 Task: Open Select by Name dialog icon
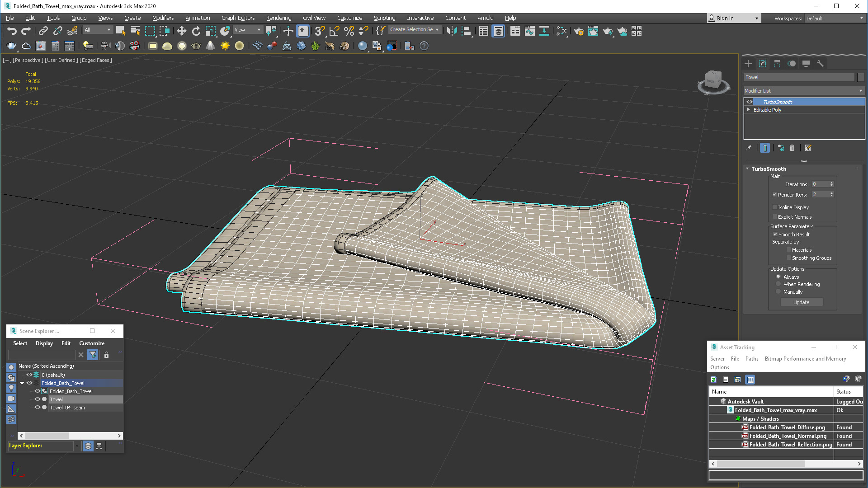tap(135, 31)
